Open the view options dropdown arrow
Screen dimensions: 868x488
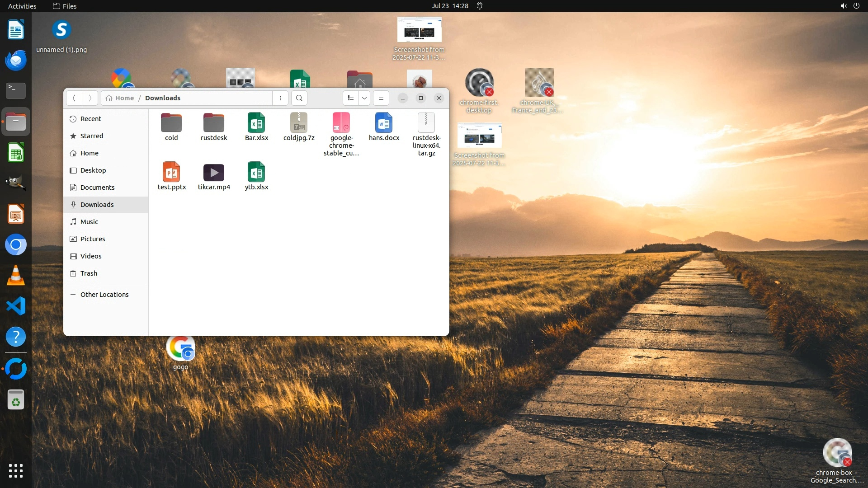coord(364,98)
